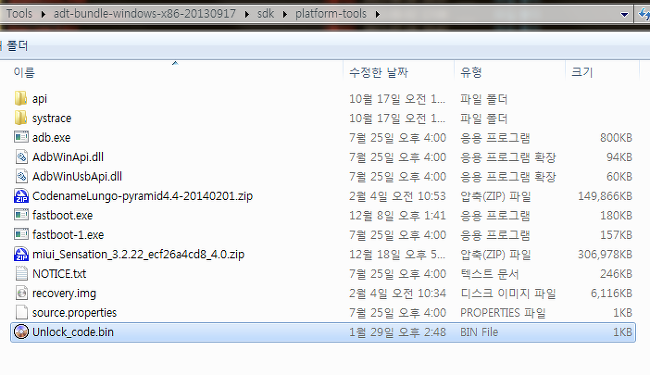Click the adb.exe application icon

pos(21,137)
